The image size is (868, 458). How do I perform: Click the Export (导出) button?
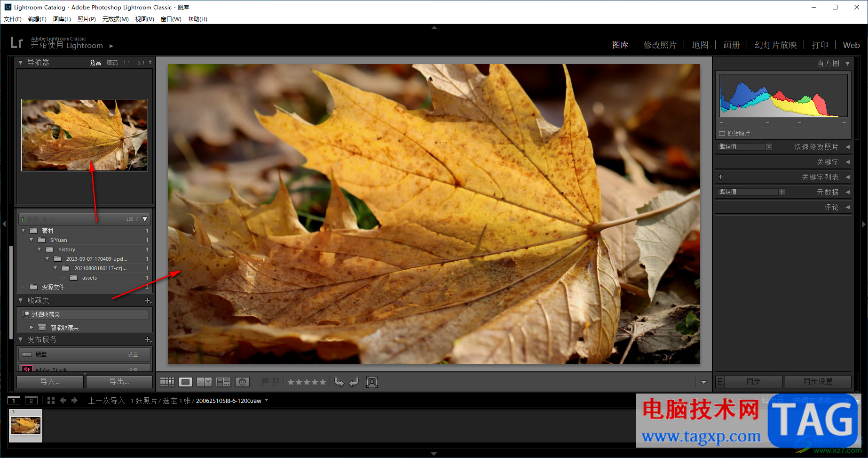click(119, 381)
